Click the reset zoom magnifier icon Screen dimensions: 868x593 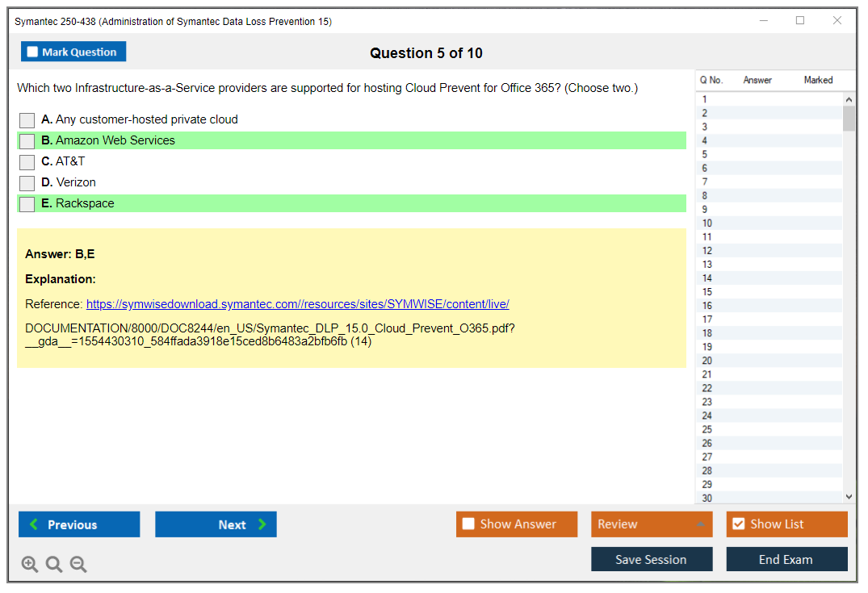[54, 565]
